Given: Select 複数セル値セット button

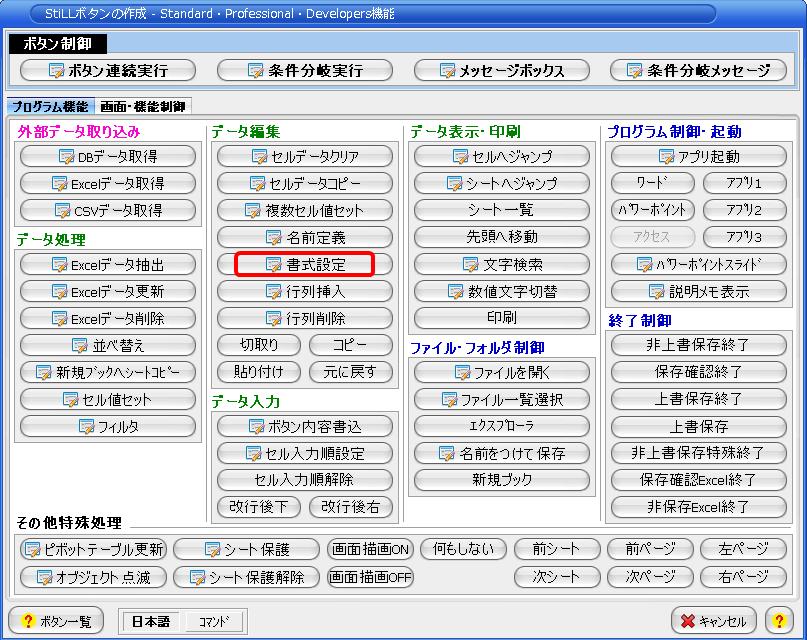Looking at the screenshot, I should 305,210.
